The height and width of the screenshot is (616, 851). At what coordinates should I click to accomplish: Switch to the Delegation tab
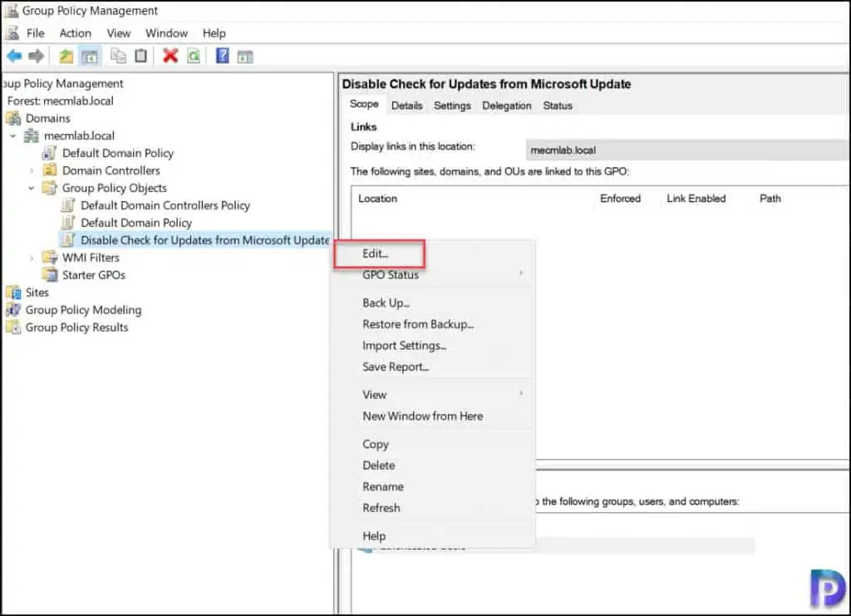(x=507, y=106)
